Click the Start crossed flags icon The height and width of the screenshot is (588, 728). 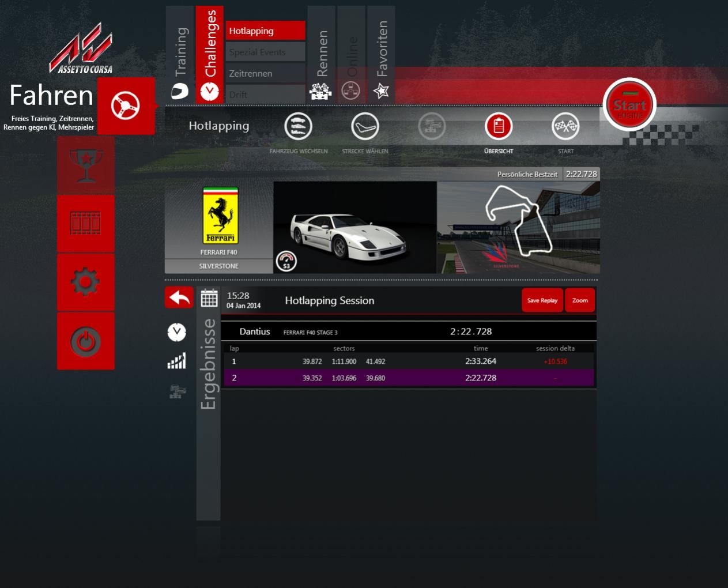click(565, 126)
